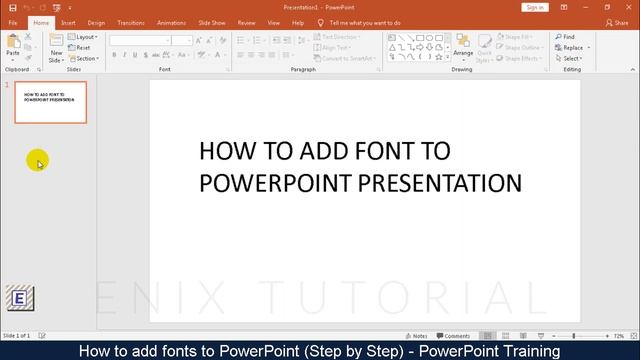The image size is (640, 360).
Task: Open the Shape Outline menu
Action: click(520, 48)
